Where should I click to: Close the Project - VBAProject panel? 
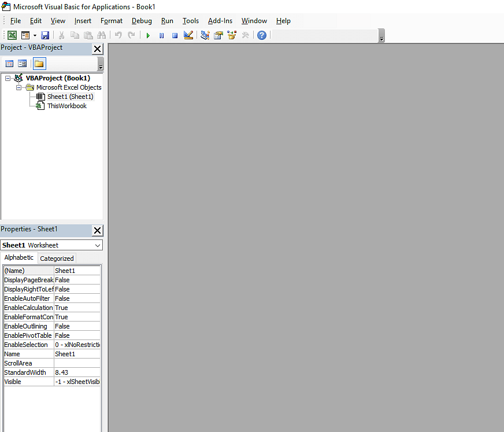(x=98, y=49)
